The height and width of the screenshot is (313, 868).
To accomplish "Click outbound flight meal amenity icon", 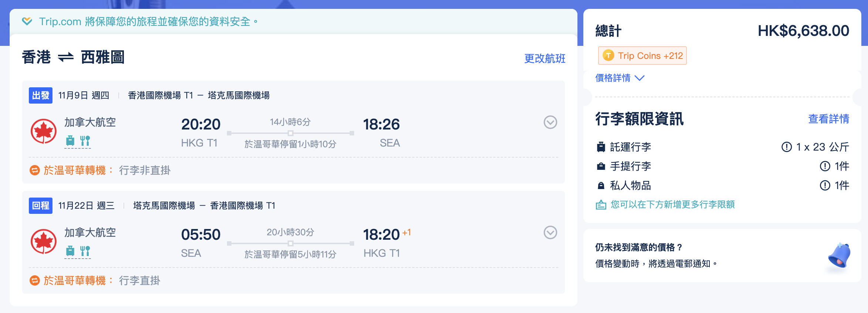I will click(85, 141).
